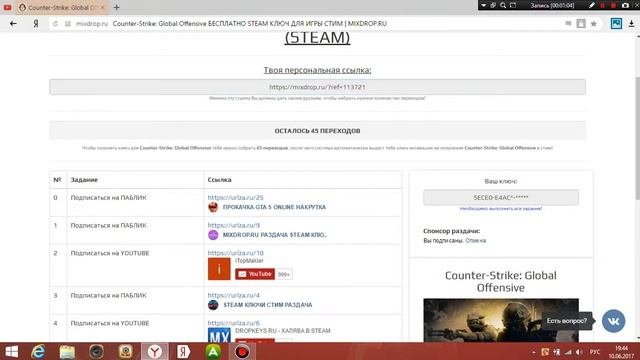
Task: Bookmark the page with the star icon
Action: coord(593,24)
